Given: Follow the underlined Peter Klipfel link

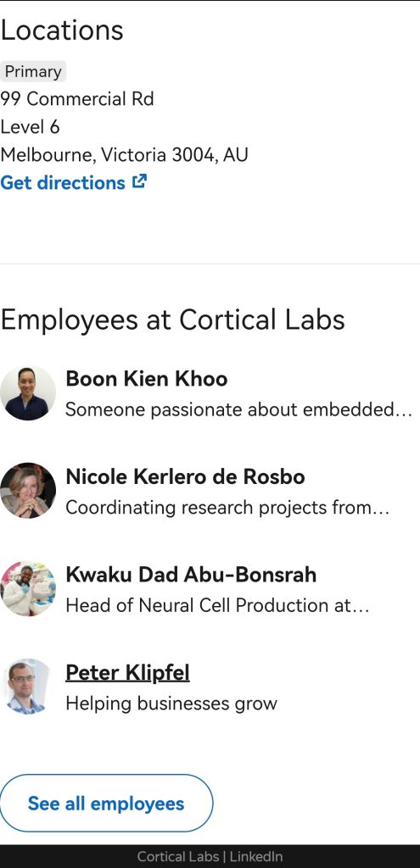Looking at the screenshot, I should click(127, 672).
